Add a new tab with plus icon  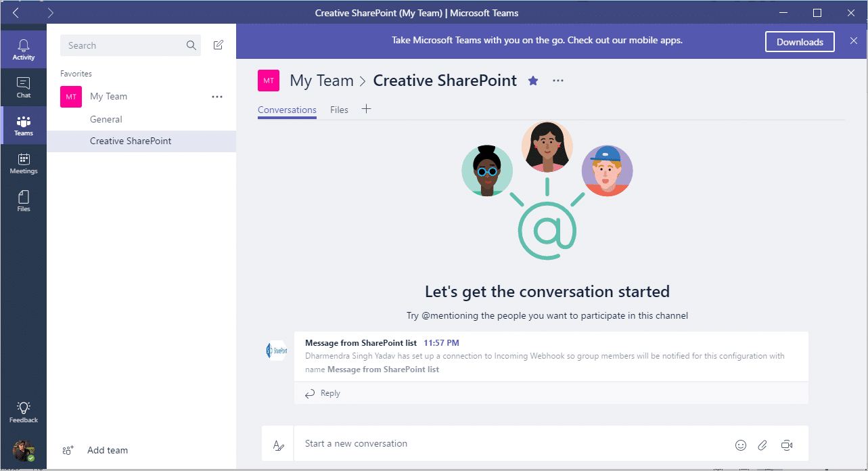[366, 109]
